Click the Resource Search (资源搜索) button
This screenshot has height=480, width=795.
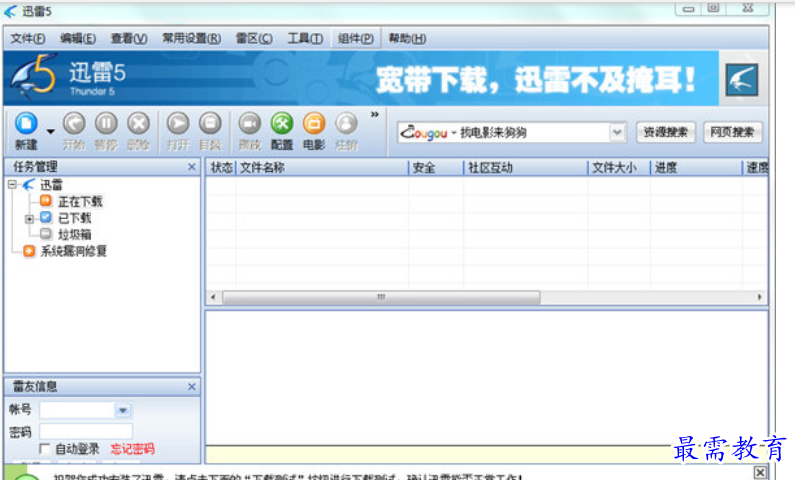click(665, 133)
